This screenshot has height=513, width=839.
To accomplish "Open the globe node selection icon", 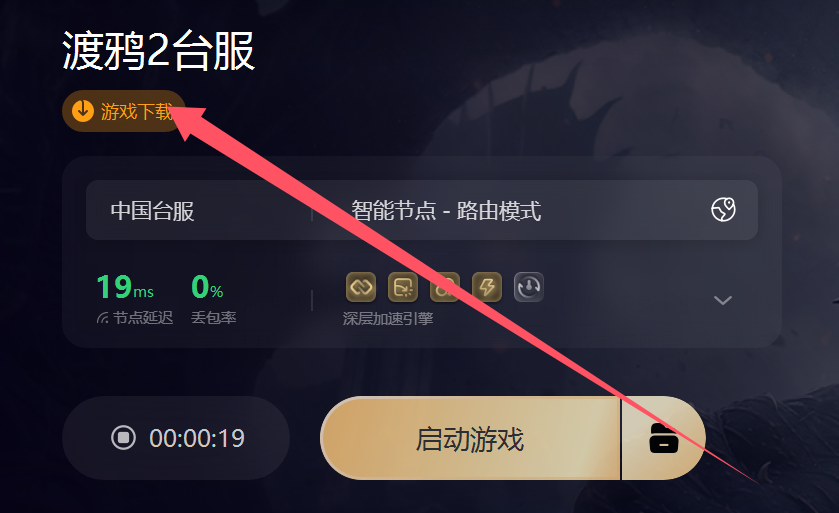I will pos(723,210).
